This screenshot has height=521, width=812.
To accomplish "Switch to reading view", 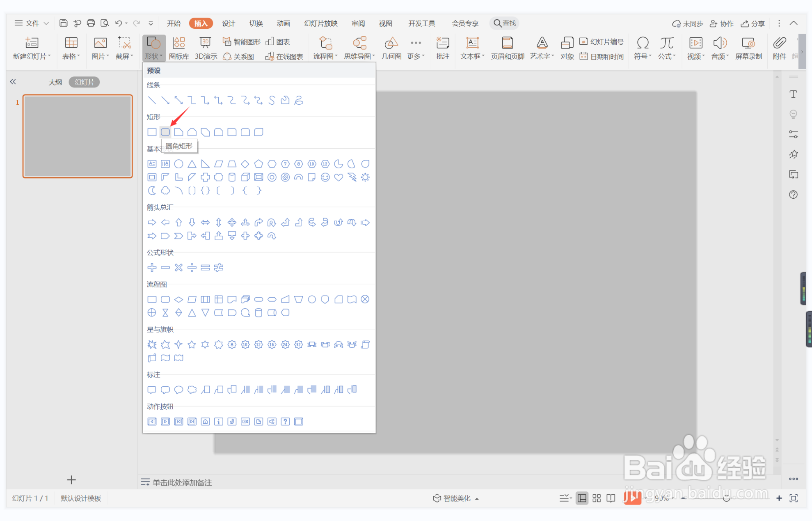I will click(611, 498).
